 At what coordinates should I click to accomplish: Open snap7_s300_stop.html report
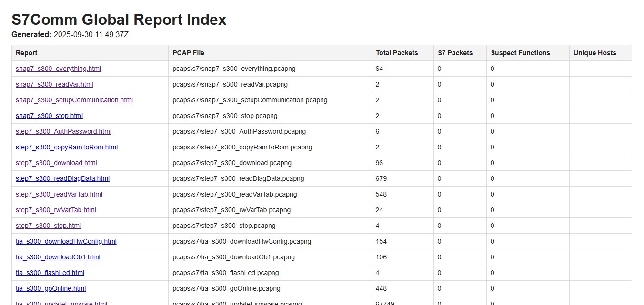[x=49, y=116]
